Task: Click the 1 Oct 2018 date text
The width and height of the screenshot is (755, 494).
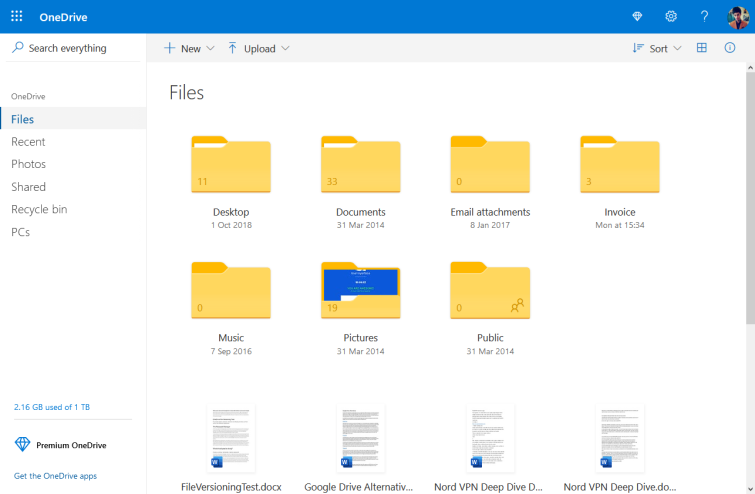Action: (x=231, y=225)
